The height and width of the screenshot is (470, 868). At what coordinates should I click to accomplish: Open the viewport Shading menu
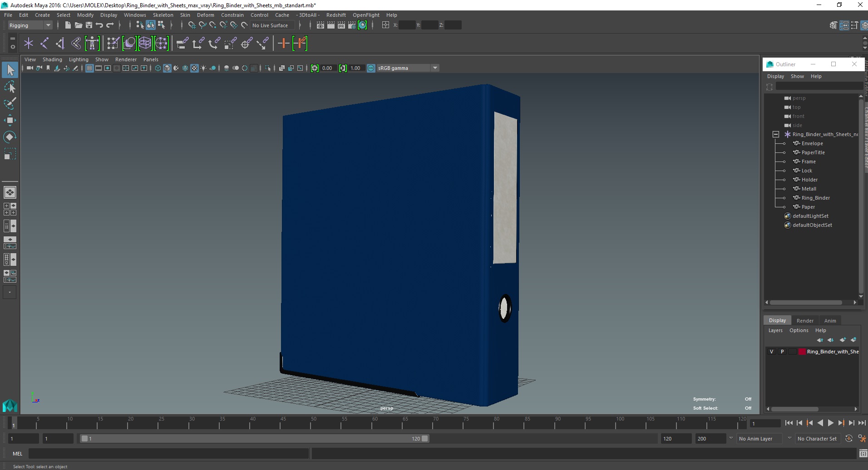click(x=52, y=59)
